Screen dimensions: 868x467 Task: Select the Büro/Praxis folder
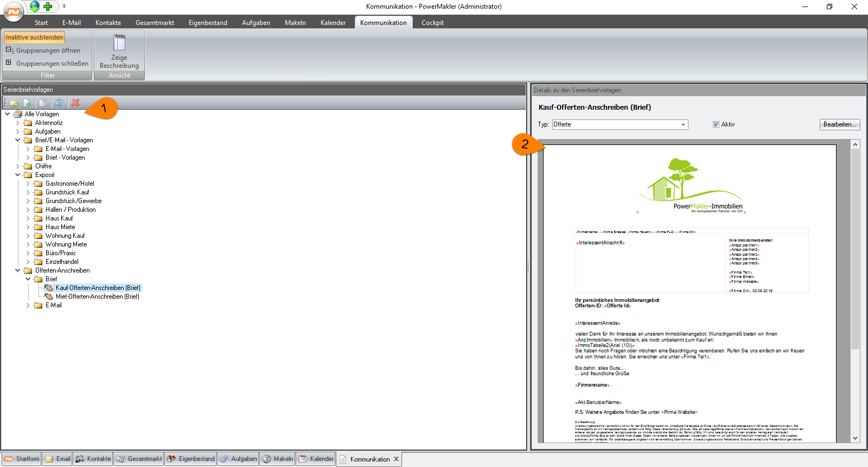61,253
